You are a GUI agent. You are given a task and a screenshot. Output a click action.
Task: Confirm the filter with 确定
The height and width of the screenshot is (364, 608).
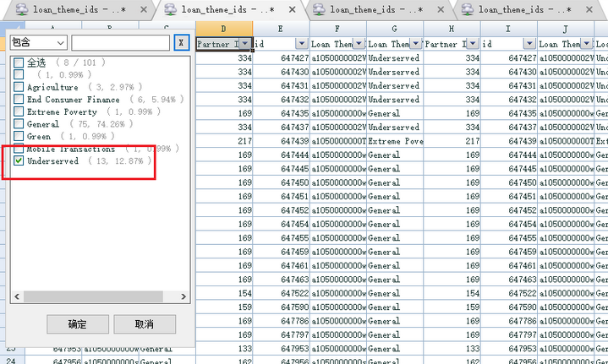point(78,324)
